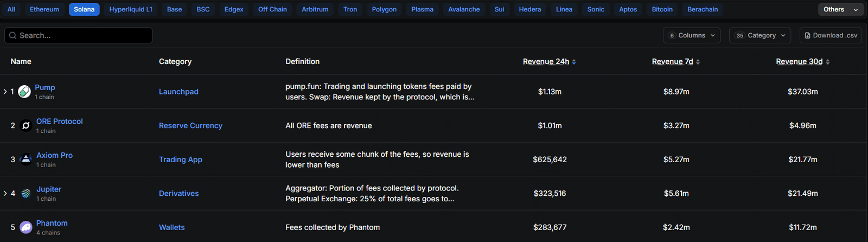Open the Reserve Currency category link
The height and width of the screenshot is (242, 868).
click(x=190, y=125)
